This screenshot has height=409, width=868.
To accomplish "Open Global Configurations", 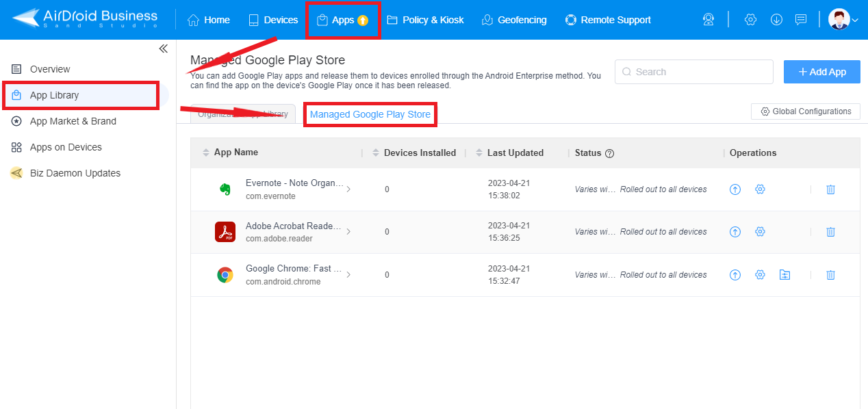I will (x=805, y=111).
